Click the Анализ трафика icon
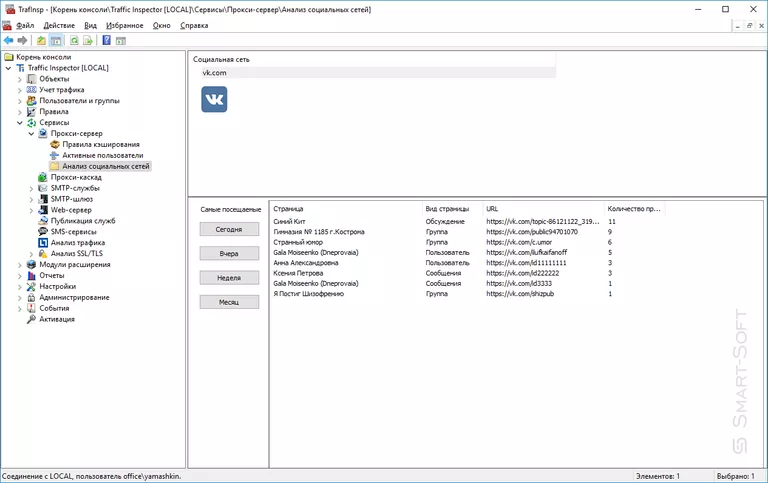Viewport: 768px width, 483px height. click(x=43, y=242)
